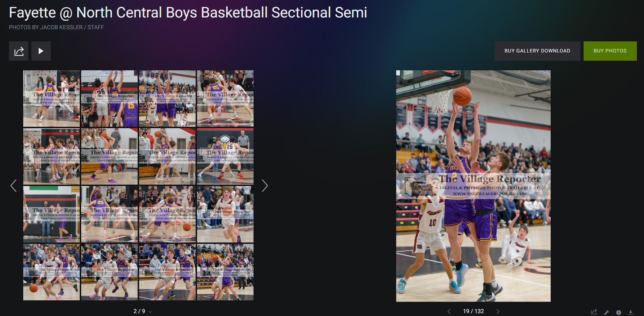Open the wrench tools icon

pos(607,312)
